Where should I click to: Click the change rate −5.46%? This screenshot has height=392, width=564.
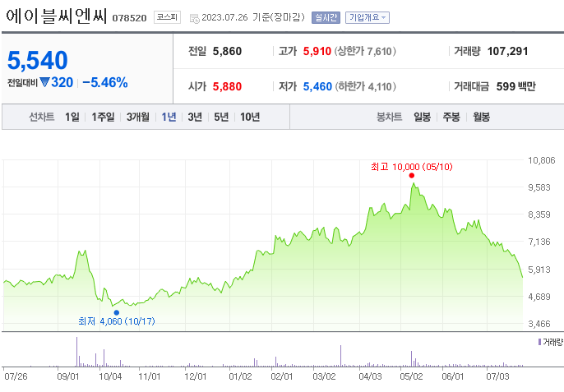coord(105,83)
